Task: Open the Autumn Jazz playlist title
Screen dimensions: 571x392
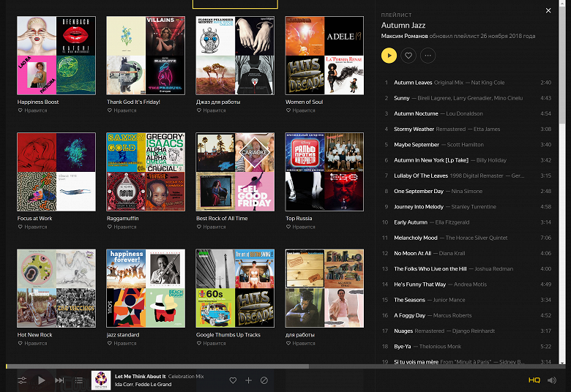Action: coord(403,25)
